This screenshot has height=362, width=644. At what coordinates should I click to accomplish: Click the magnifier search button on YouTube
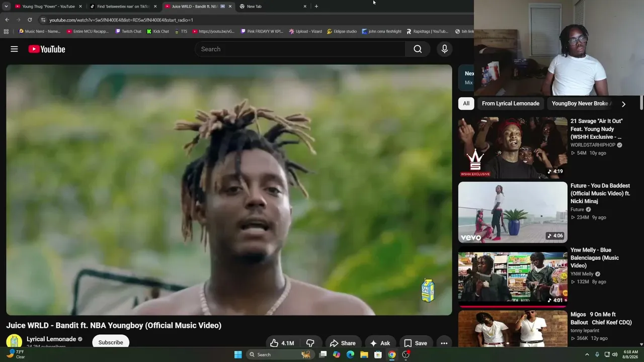tap(418, 49)
